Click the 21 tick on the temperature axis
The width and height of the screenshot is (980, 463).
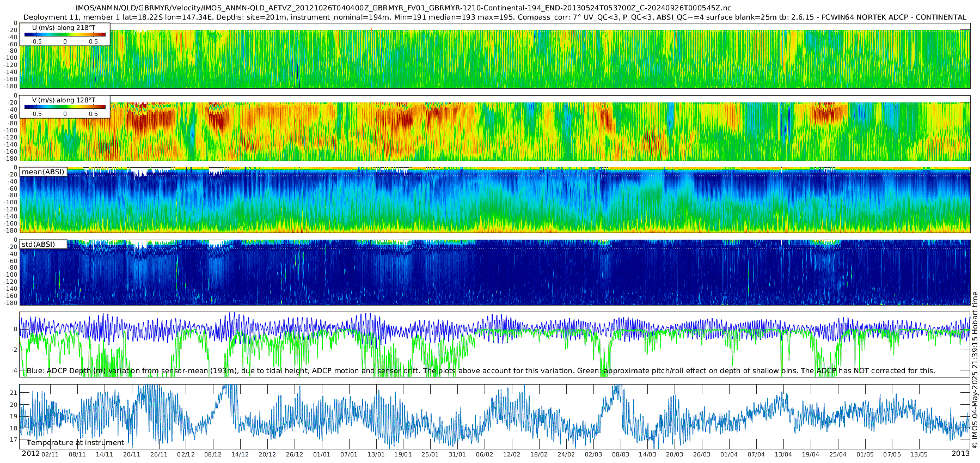[14, 393]
